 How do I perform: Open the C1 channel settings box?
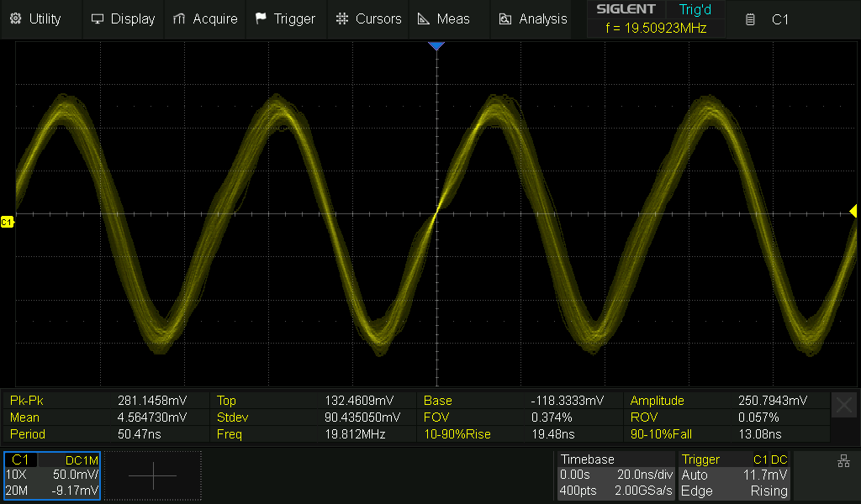point(52,475)
